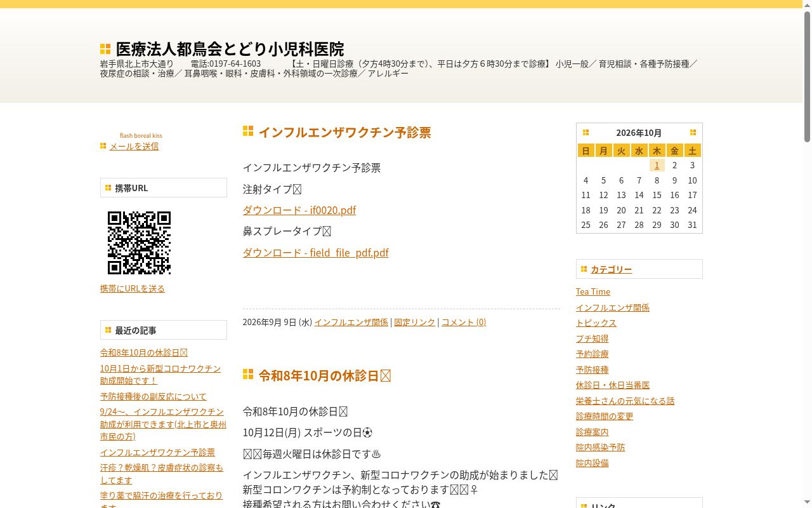Open インフルエンザ関係 in the category list
Screen dimensions: 812x508
coord(612,307)
